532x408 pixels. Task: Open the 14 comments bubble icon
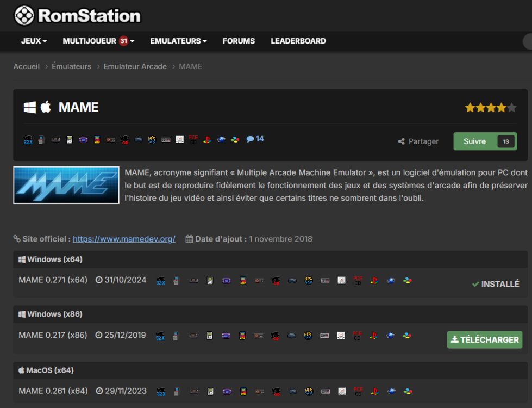coord(255,139)
